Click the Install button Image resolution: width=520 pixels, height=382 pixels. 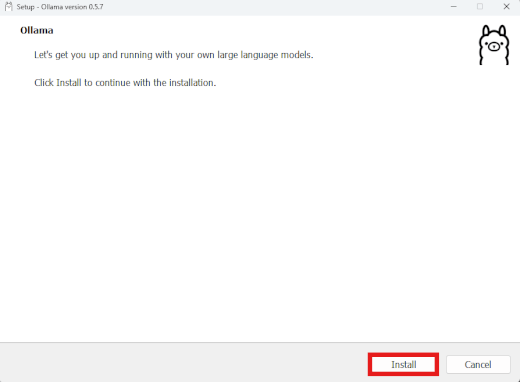click(403, 364)
